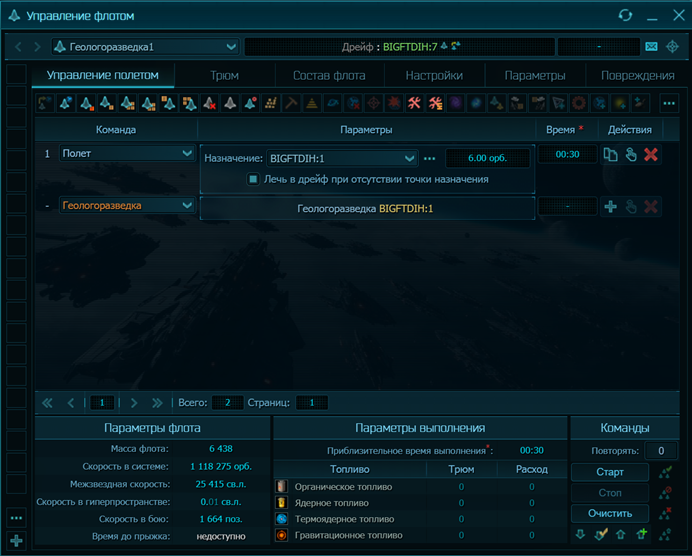Open the Состав флота tab
The image size is (692, 556).
[x=328, y=76]
